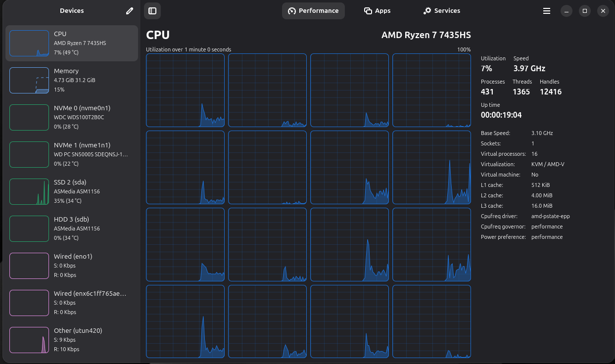Click the CPU mini graph in sidebar

[29, 43]
